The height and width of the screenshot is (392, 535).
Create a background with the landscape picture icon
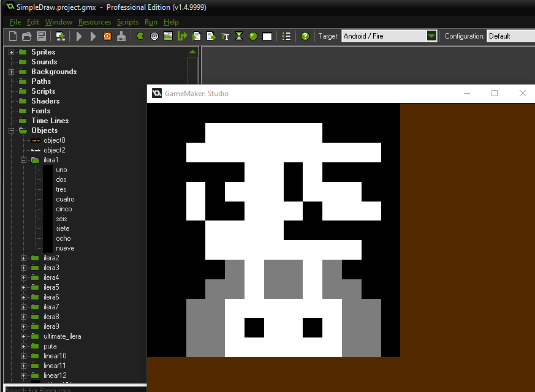coord(168,36)
